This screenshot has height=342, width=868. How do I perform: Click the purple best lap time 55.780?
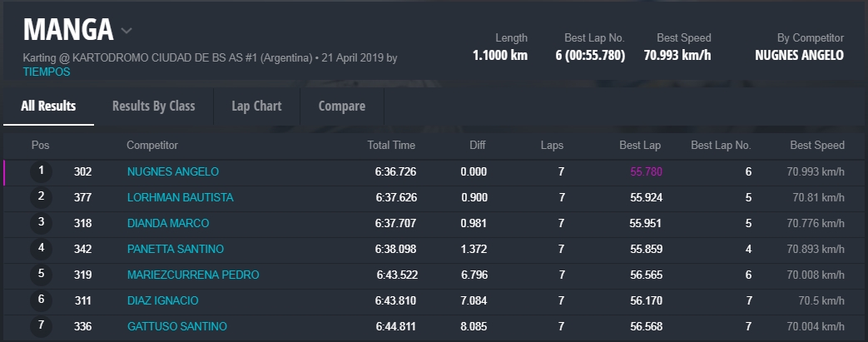coord(646,172)
